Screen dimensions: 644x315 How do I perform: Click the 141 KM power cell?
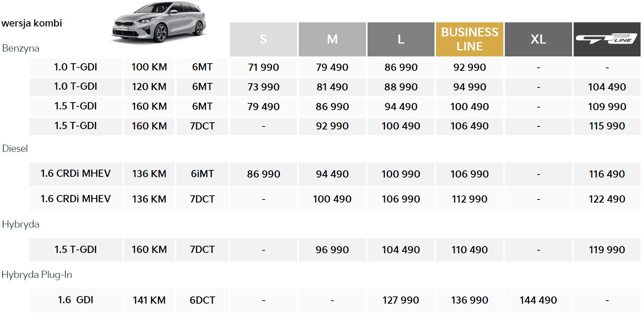(x=149, y=300)
